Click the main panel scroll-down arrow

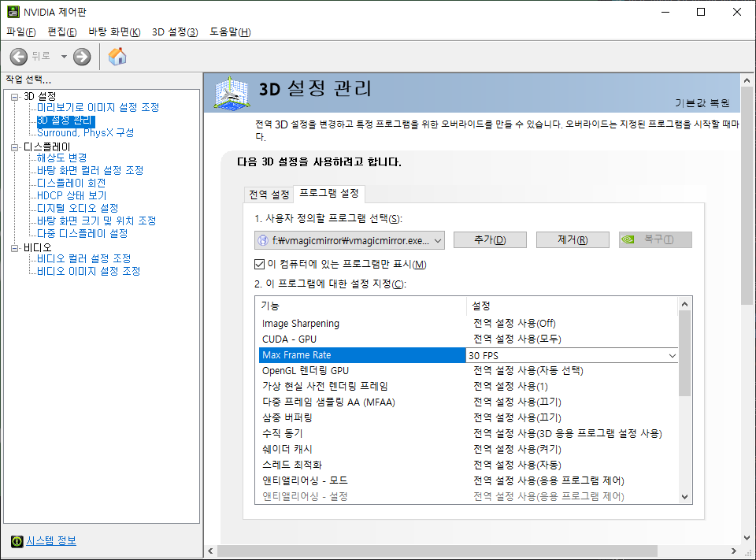click(x=747, y=538)
